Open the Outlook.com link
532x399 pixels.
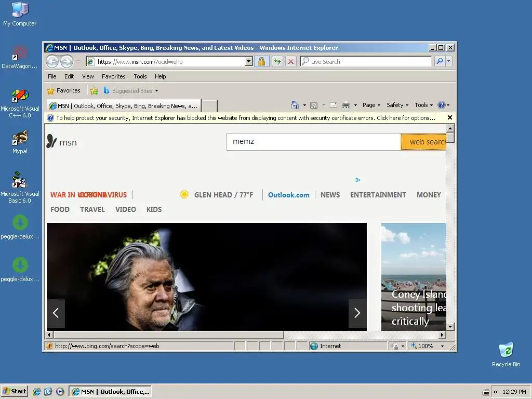click(288, 195)
